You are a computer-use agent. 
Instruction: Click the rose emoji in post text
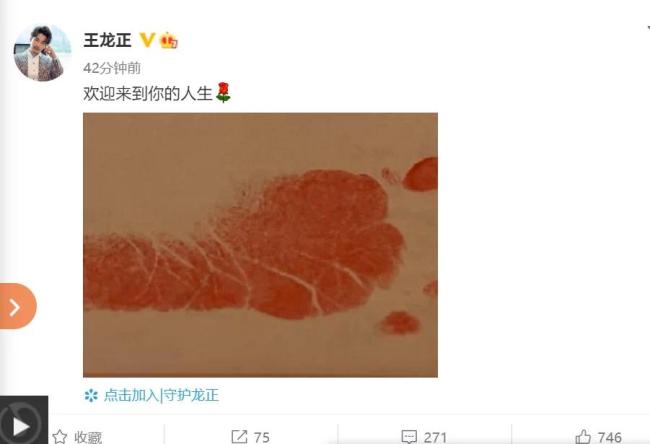pyautogui.click(x=223, y=92)
